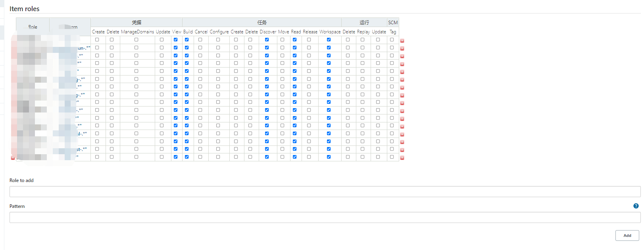Uncheck job Read for the "un-.*" row
This screenshot has width=644, height=250.
[x=294, y=48]
